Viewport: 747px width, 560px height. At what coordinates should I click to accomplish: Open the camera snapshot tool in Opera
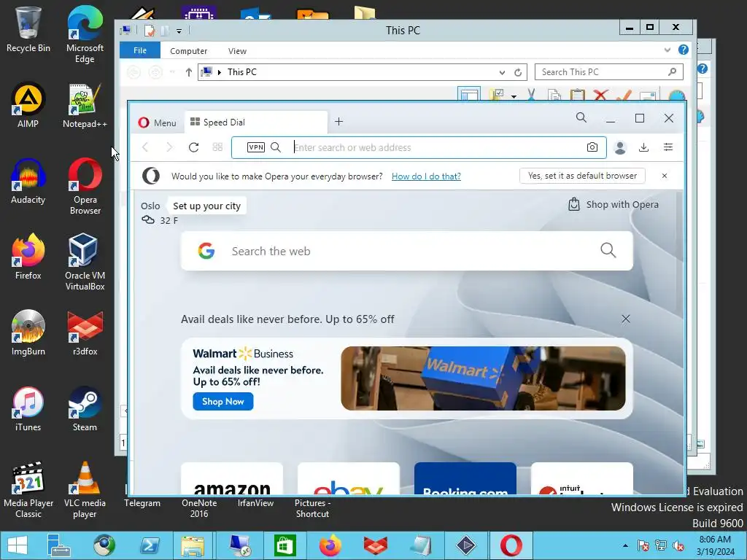point(592,147)
